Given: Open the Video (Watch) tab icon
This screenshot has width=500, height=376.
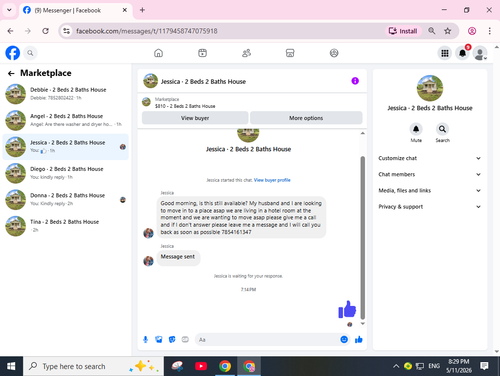Looking at the screenshot, I should [x=202, y=53].
